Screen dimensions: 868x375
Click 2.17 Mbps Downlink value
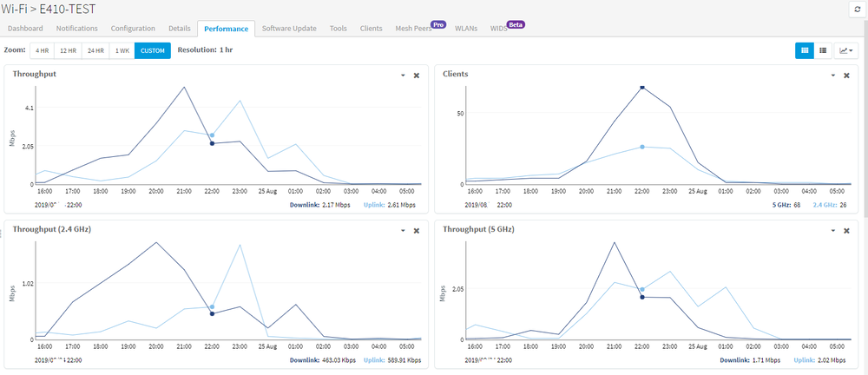point(339,205)
